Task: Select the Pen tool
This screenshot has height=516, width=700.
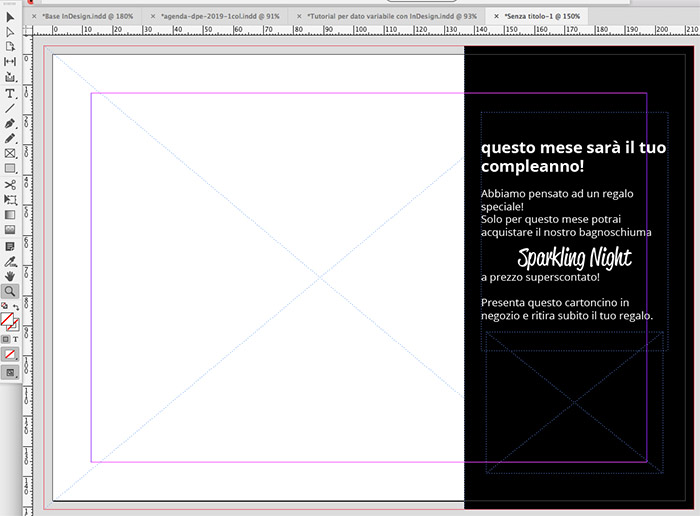Action: tap(10, 123)
